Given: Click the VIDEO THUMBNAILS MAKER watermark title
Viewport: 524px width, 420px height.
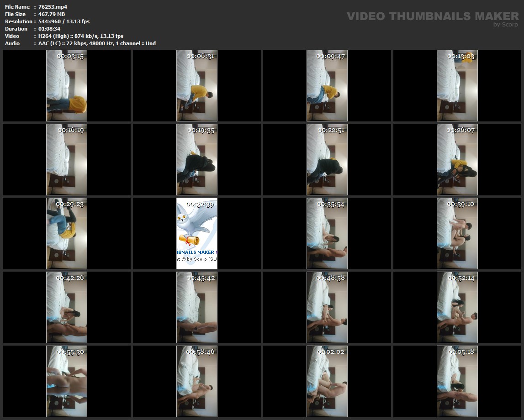Looking at the screenshot, I should point(432,16).
